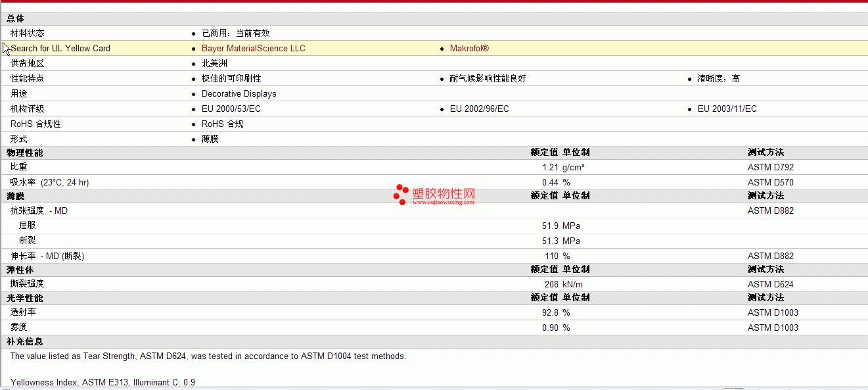Click the 耐气候影响性能良好 feature text
The width and height of the screenshot is (868, 390).
click(x=488, y=79)
